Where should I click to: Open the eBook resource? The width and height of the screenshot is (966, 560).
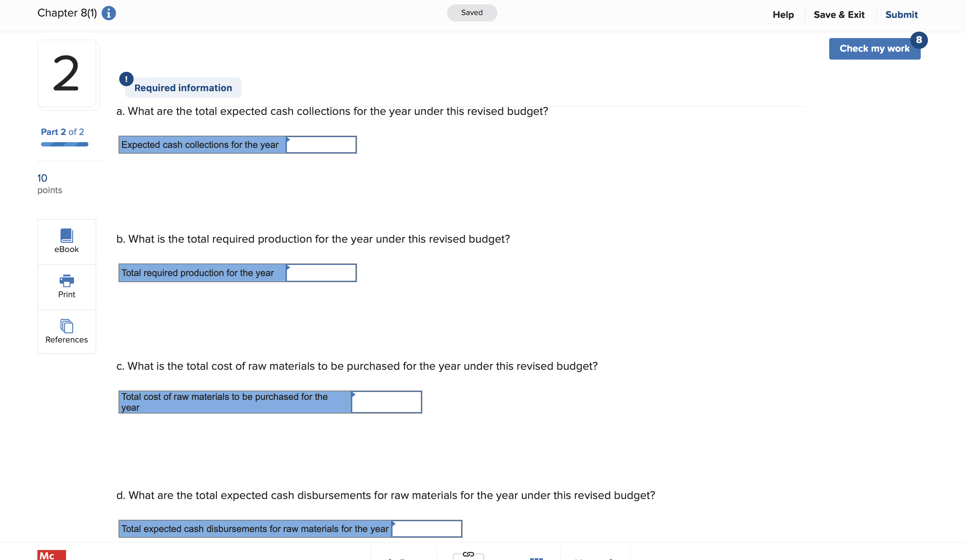coord(66,242)
